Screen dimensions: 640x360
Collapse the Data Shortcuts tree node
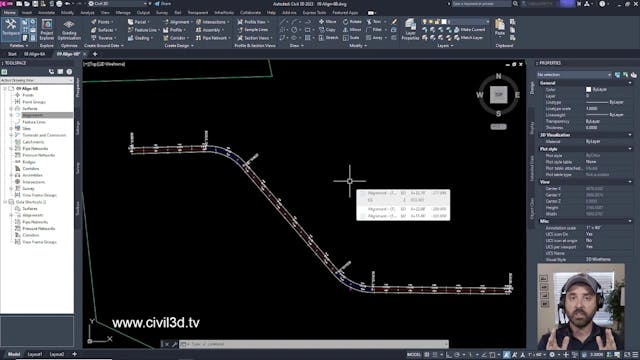click(6, 202)
